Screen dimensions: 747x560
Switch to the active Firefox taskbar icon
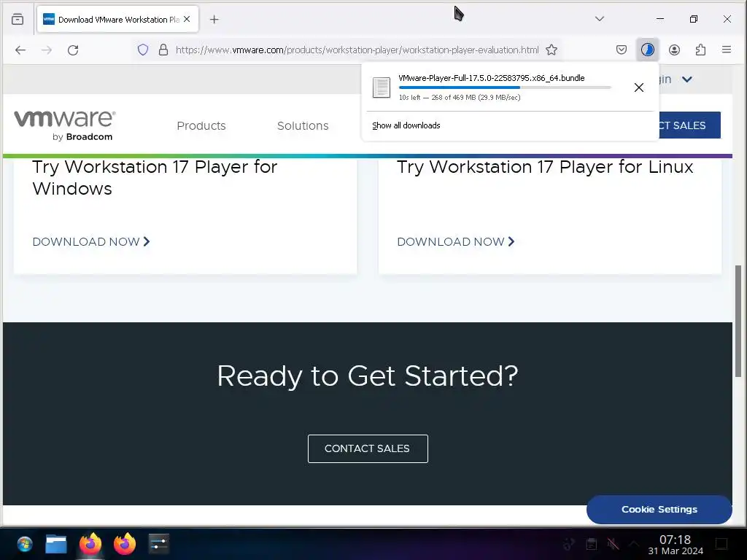click(x=90, y=544)
